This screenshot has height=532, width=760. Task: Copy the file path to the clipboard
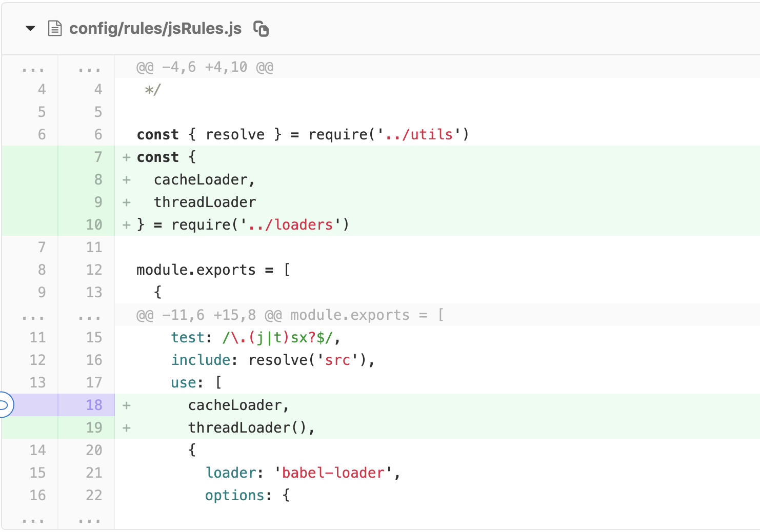(x=261, y=29)
